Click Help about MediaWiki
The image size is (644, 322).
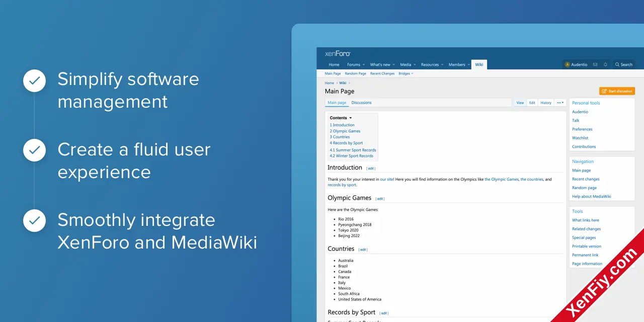coord(592,197)
